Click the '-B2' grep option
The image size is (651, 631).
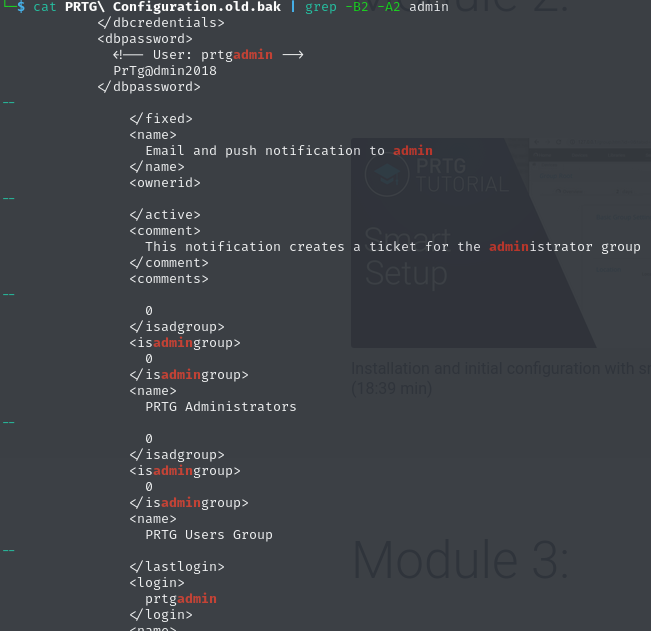pos(357,7)
